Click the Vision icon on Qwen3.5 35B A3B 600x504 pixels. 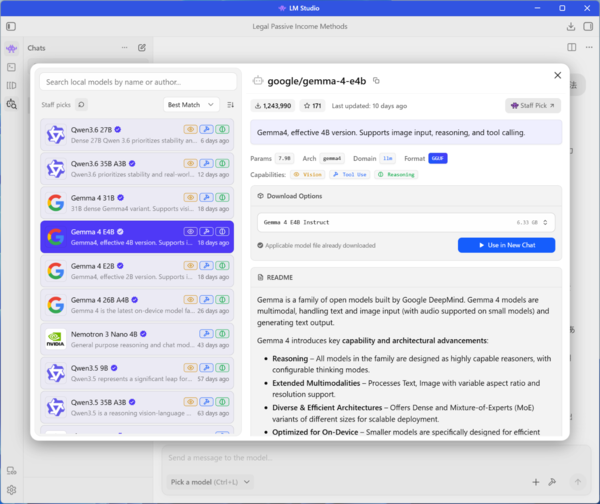pos(190,402)
